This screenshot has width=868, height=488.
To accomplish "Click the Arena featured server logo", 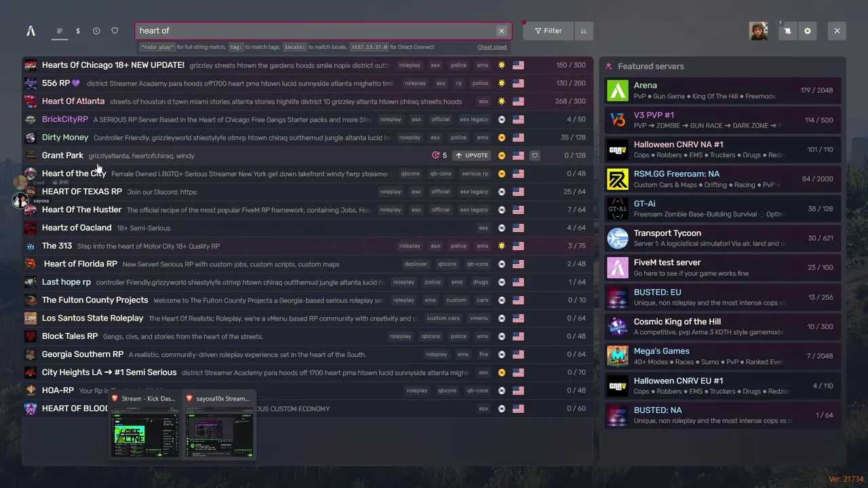I will coord(618,90).
